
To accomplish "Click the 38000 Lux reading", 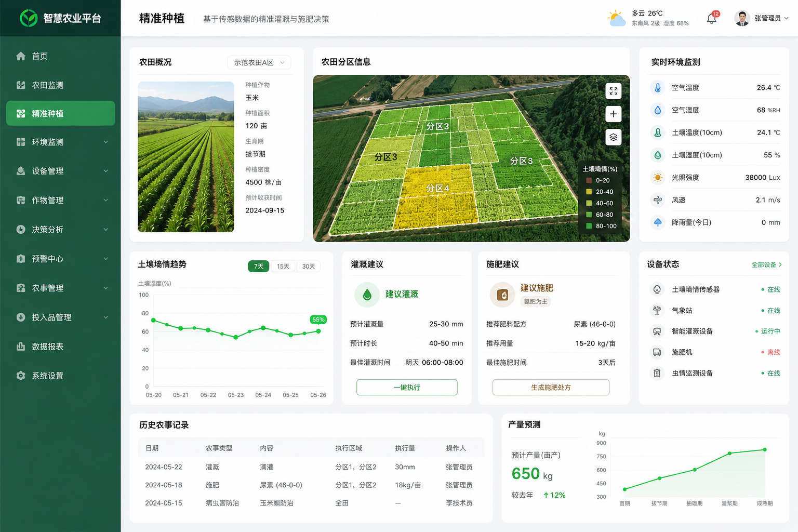I will coord(763,177).
